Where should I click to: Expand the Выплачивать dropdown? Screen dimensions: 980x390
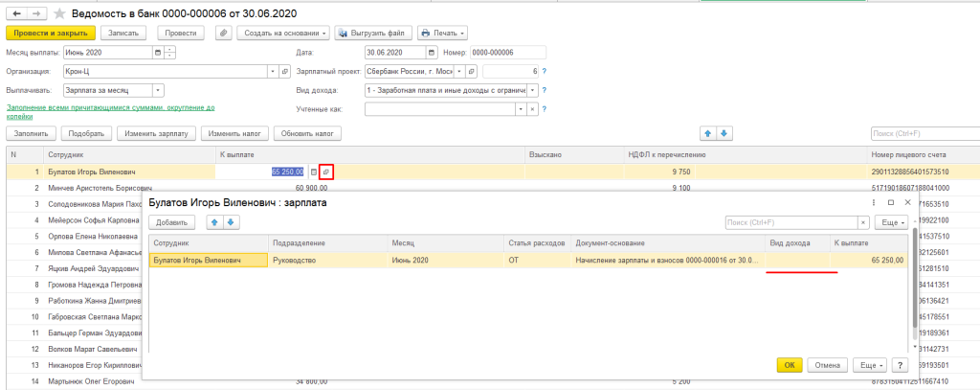(x=158, y=91)
